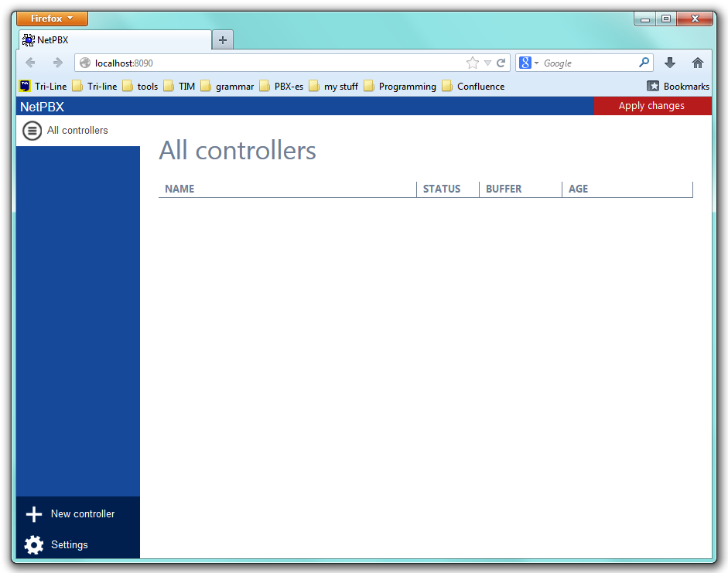Click the All controllers page heading
This screenshot has width=728, height=573.
[238, 150]
